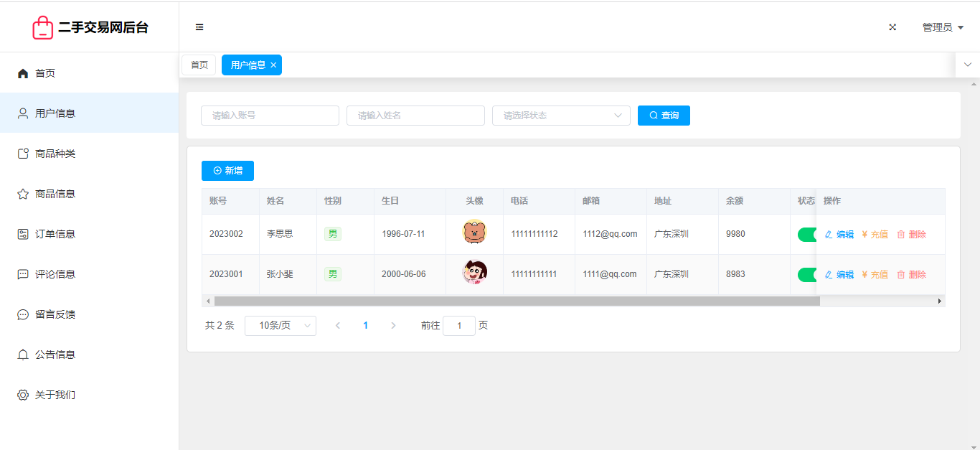
Task: Click the fullscreen toggle icon in header
Action: pos(892,27)
